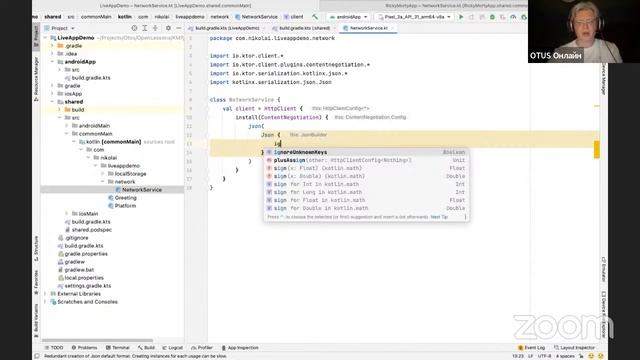Click Select Opened File target icon
Screen dimensions: 640x360
[134, 28]
